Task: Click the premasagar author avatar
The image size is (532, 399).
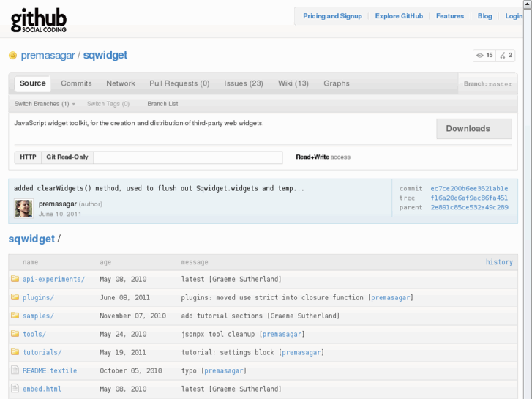Action: pos(23,209)
